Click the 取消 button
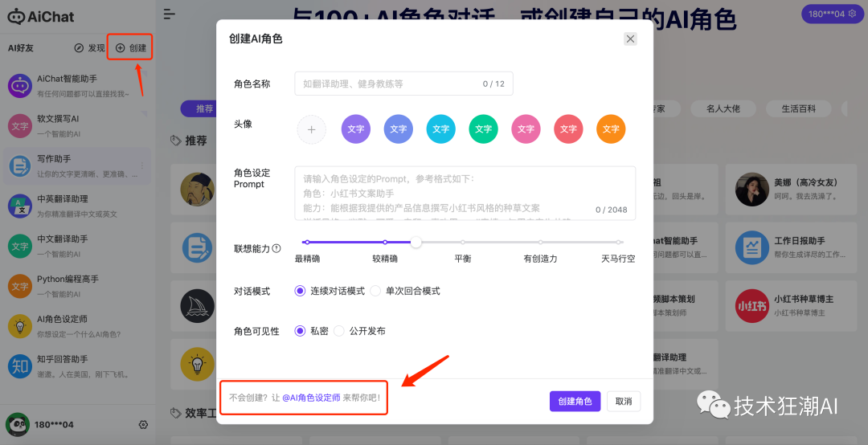The width and height of the screenshot is (868, 445). coord(624,402)
